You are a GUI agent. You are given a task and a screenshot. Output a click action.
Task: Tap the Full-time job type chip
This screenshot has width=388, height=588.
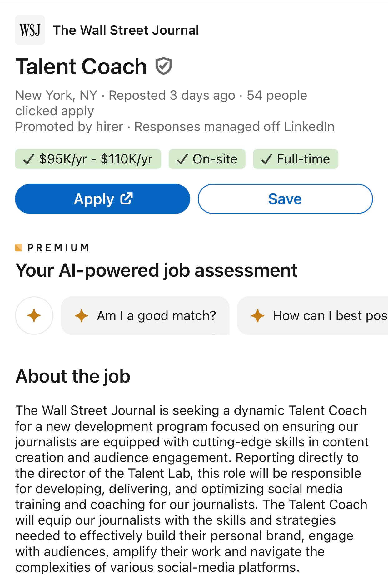click(296, 159)
